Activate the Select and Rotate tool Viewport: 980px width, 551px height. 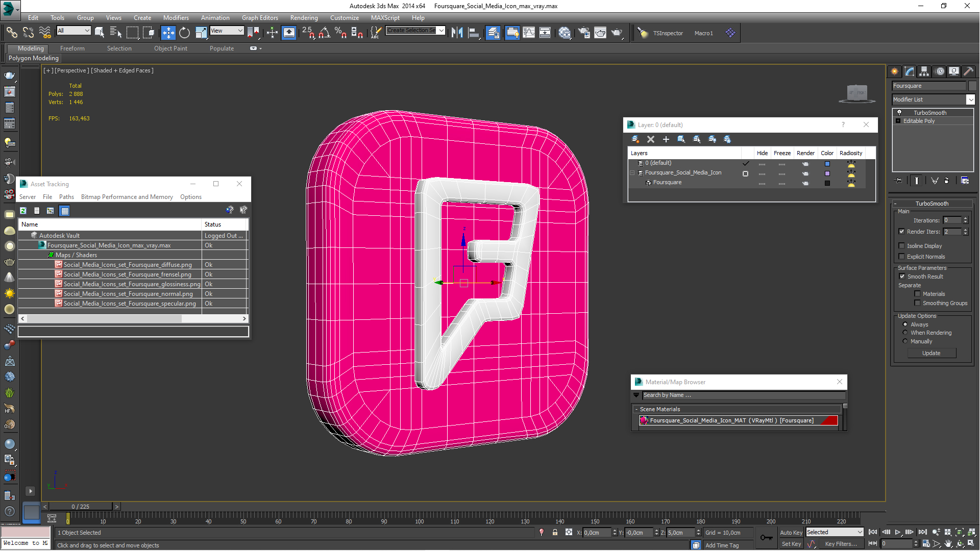[184, 33]
